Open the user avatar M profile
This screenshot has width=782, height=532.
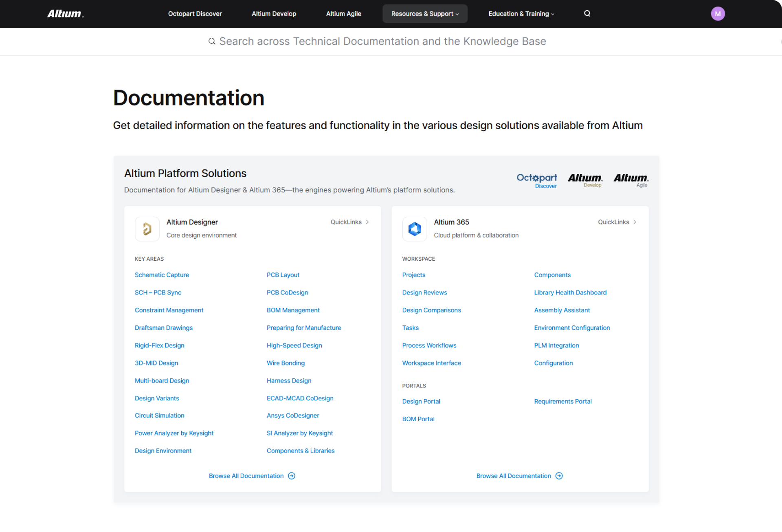[718, 14]
